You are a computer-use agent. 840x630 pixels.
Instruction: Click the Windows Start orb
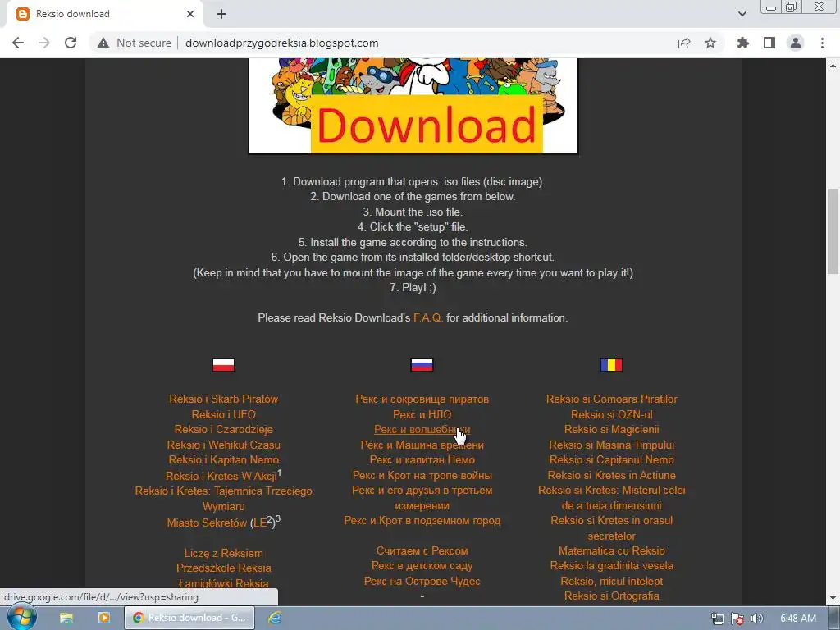pyautogui.click(x=21, y=618)
